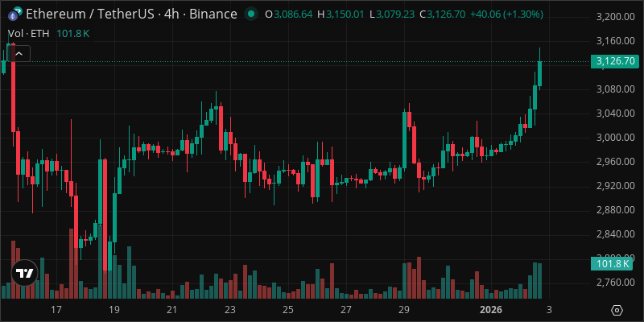Click the 2,920.00 price axis label
Screen dimensions: 644x322
pyautogui.click(x=615, y=186)
